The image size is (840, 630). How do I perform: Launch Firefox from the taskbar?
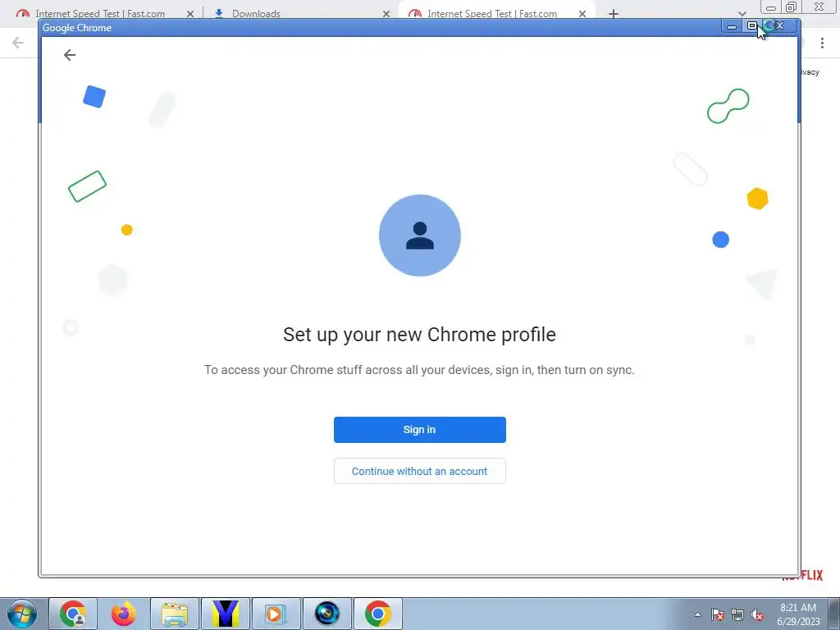tap(124, 614)
